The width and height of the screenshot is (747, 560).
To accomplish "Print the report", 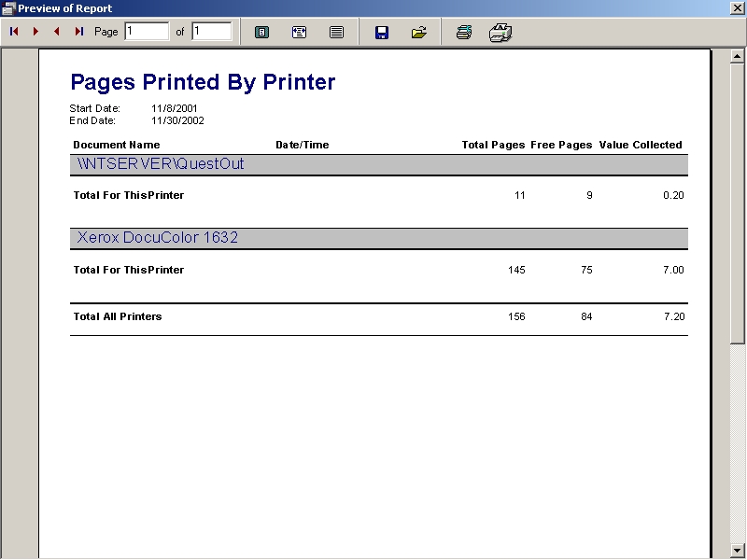I will [x=500, y=33].
